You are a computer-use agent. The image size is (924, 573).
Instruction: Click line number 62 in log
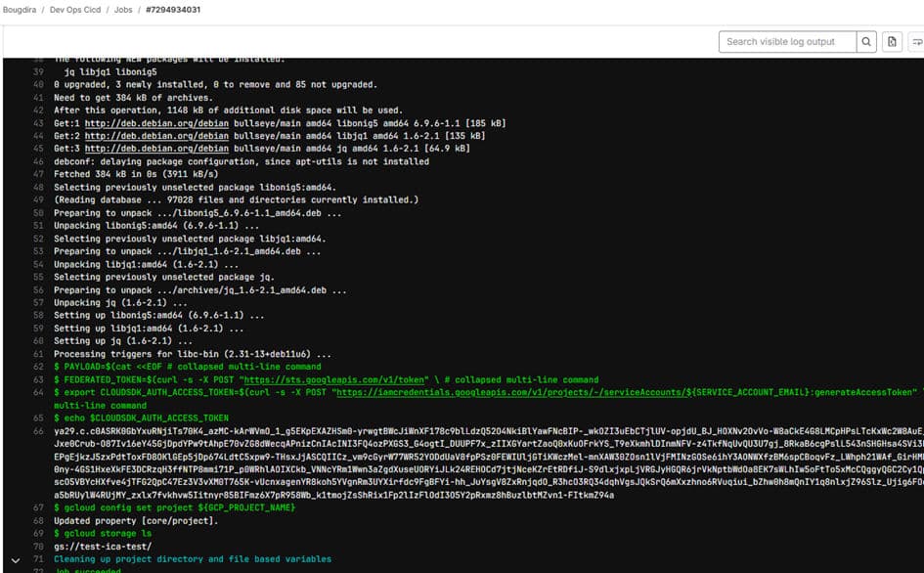(x=39, y=367)
